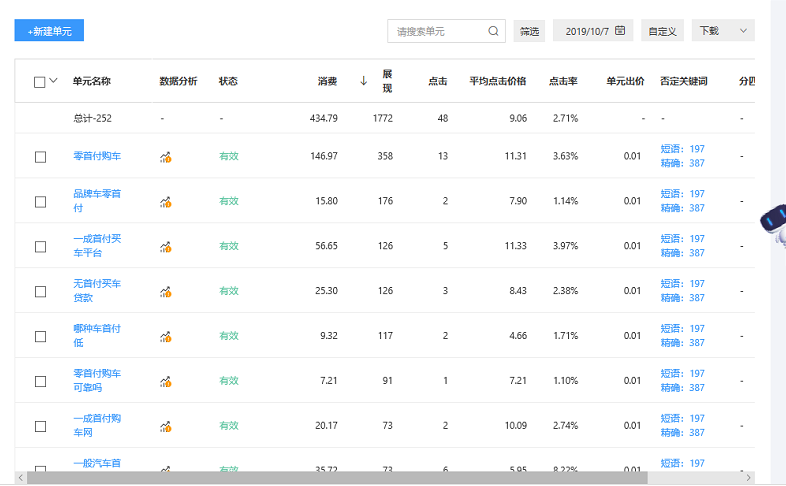Image resolution: width=786 pixels, height=486 pixels.
Task: Click the +新建单元 button
Action: pos(49,31)
